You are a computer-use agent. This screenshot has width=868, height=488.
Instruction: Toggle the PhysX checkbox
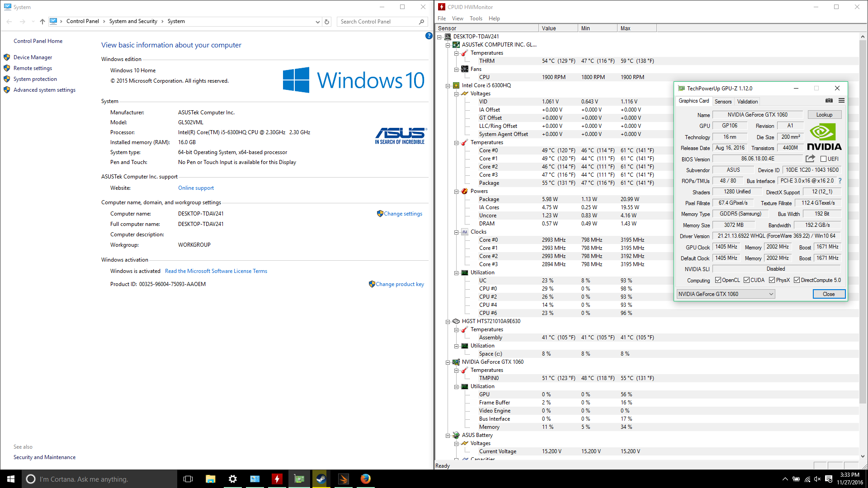coord(772,280)
